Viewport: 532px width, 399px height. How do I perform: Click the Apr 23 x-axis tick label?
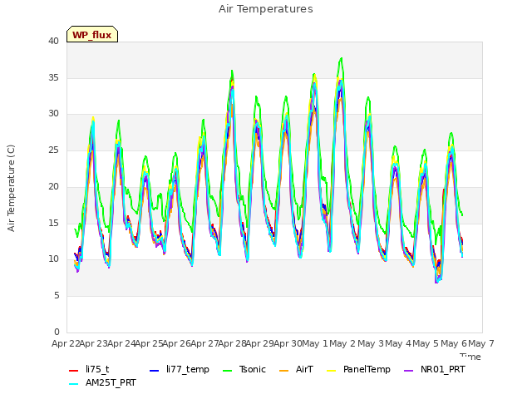[93, 343]
